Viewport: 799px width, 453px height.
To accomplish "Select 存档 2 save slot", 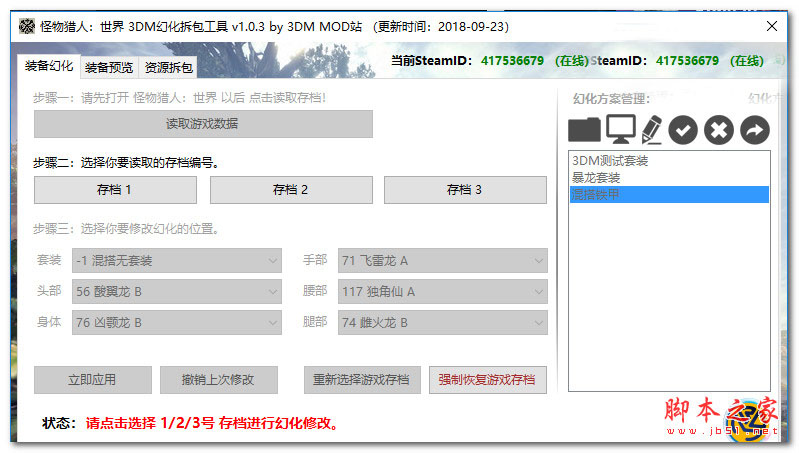I will [291, 190].
